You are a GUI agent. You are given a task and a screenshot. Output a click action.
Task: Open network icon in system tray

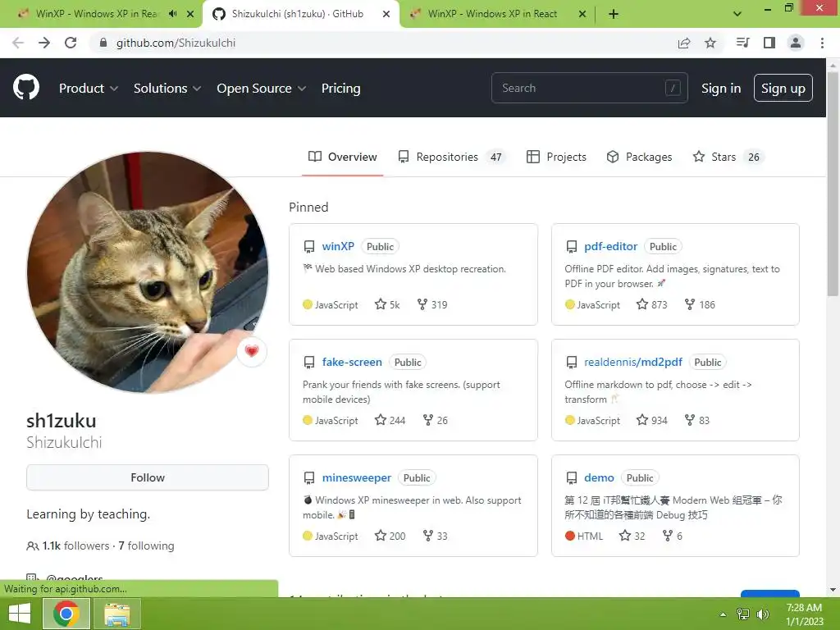click(743, 614)
